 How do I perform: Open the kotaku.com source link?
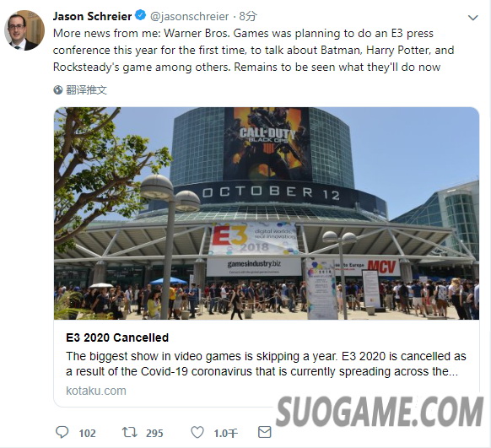(x=96, y=391)
